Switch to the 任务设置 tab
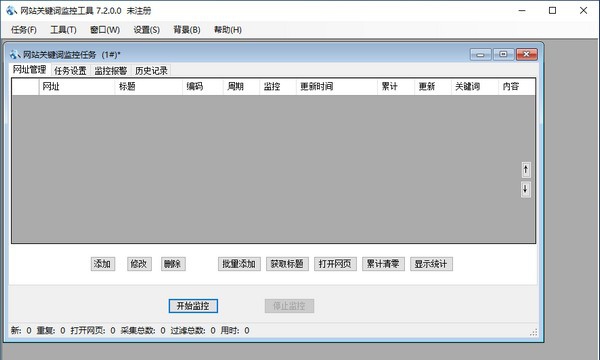600x360 pixels. (70, 71)
